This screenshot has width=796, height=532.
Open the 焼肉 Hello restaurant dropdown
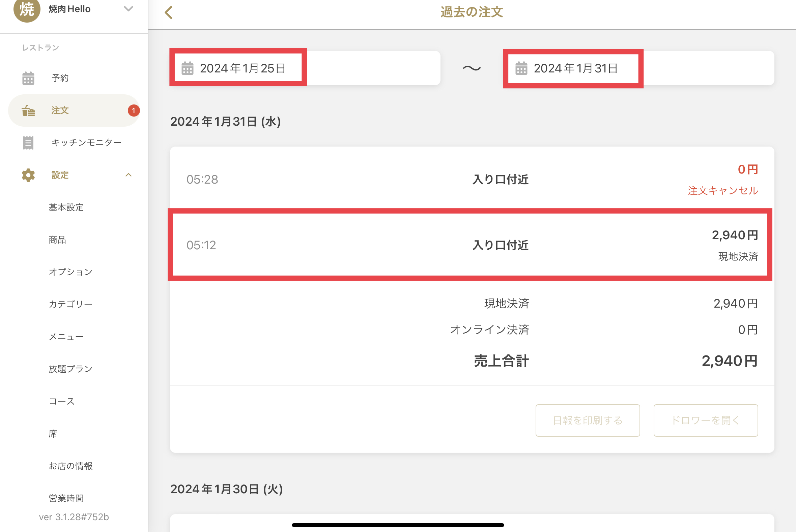(x=129, y=9)
